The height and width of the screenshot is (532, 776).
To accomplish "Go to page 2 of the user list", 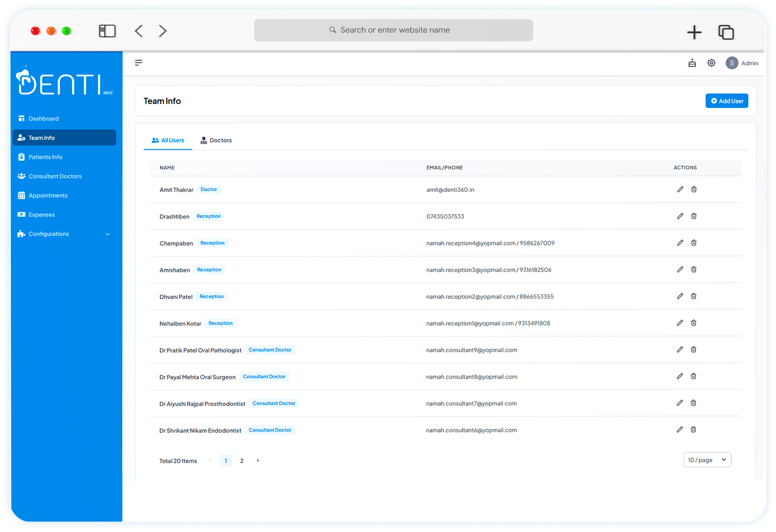I will point(242,460).
